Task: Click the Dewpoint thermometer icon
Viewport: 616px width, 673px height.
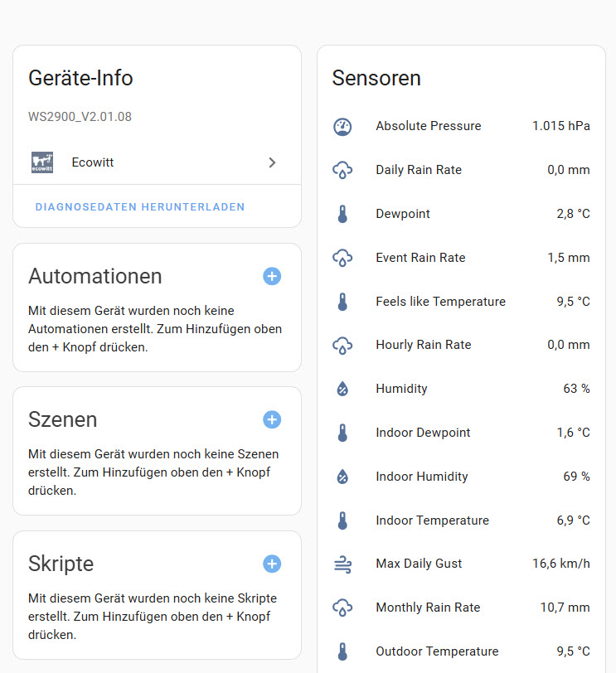Action: (342, 215)
